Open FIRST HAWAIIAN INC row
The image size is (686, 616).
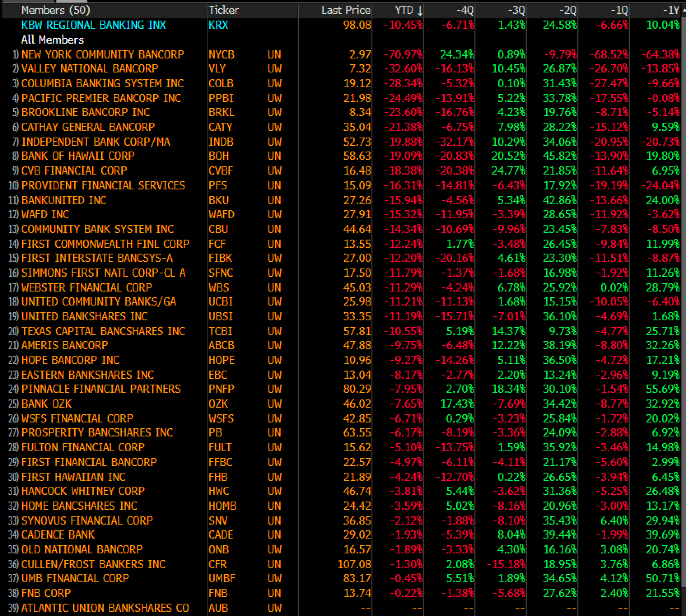pyautogui.click(x=342, y=477)
